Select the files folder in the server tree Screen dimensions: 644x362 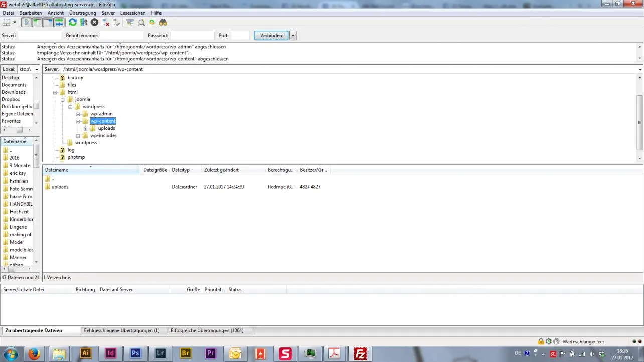pos(72,85)
